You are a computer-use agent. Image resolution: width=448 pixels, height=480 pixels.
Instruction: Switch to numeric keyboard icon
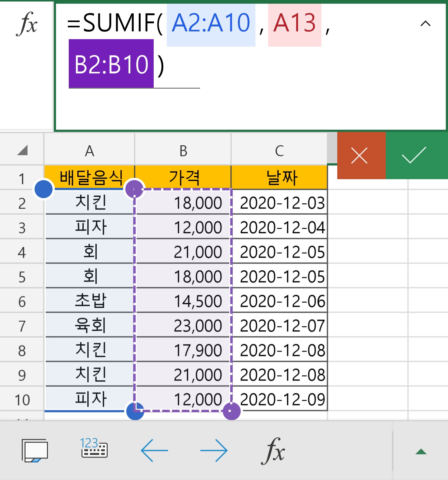point(94,448)
